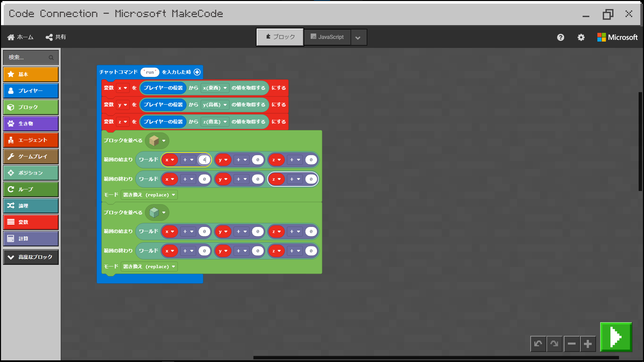
Task: Edit the x offset value 4 field
Action: (x=204, y=160)
